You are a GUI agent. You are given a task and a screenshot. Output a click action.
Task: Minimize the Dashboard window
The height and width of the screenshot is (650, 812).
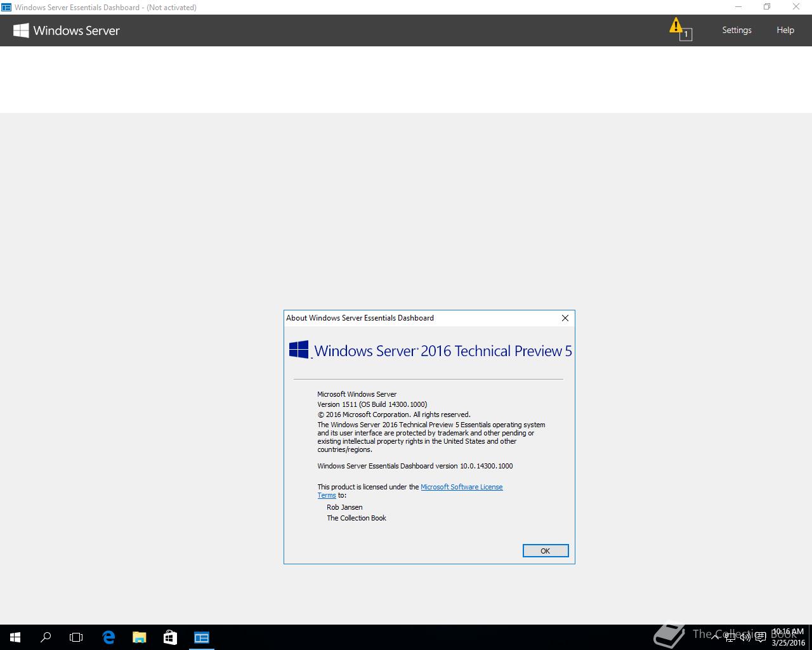pyautogui.click(x=738, y=7)
